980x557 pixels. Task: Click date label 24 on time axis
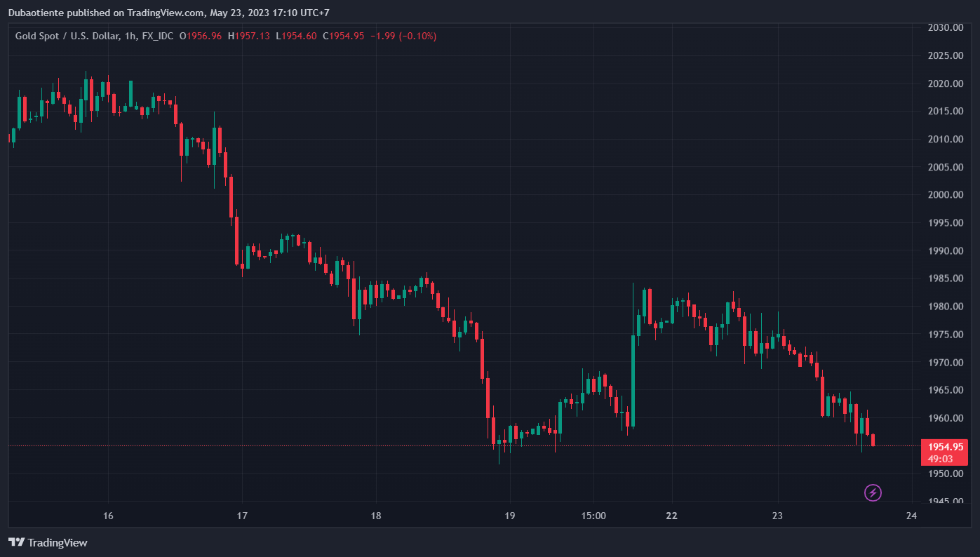coord(911,516)
